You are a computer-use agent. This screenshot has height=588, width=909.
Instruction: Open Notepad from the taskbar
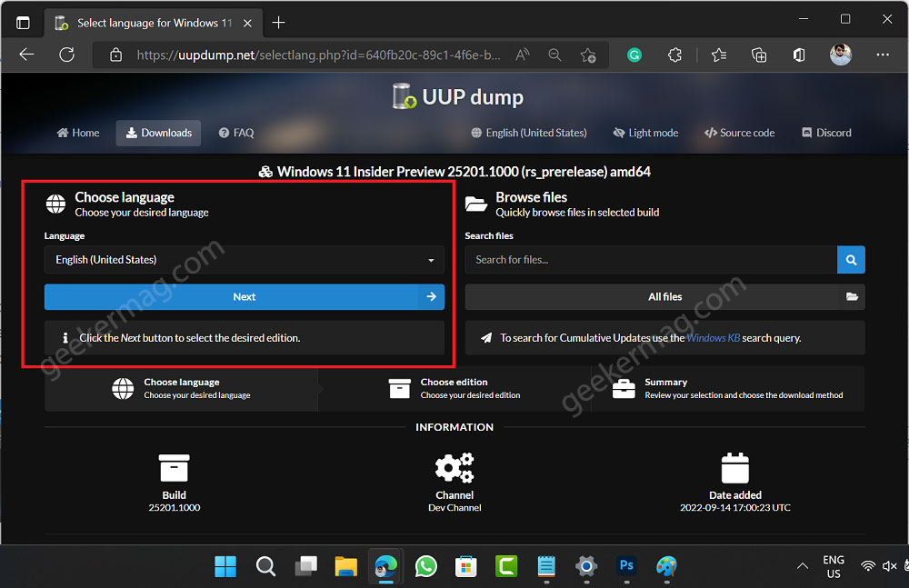(546, 566)
